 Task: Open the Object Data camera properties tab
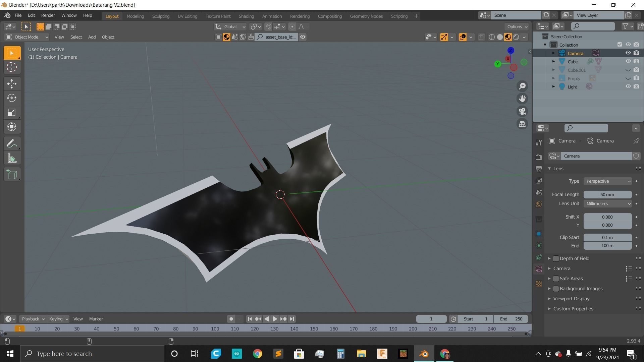point(539,269)
